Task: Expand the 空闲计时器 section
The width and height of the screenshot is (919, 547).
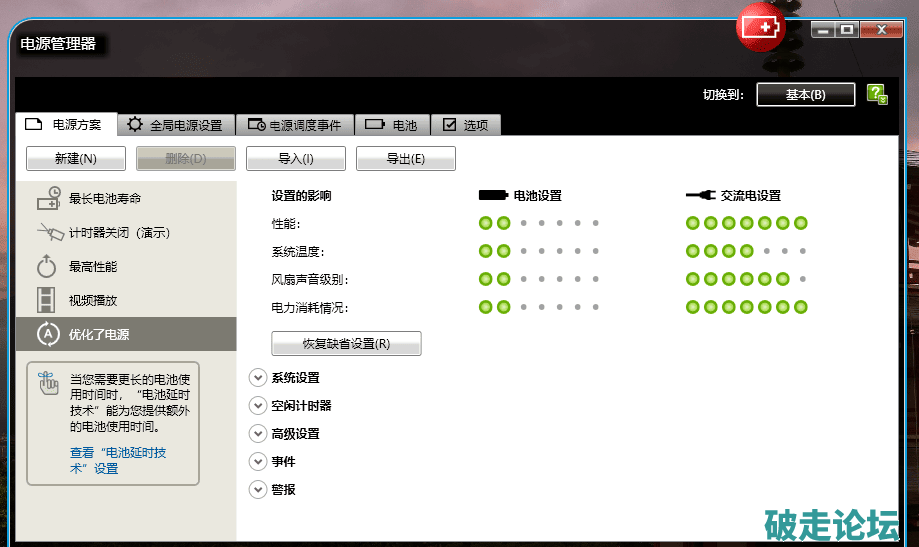Action: click(257, 406)
